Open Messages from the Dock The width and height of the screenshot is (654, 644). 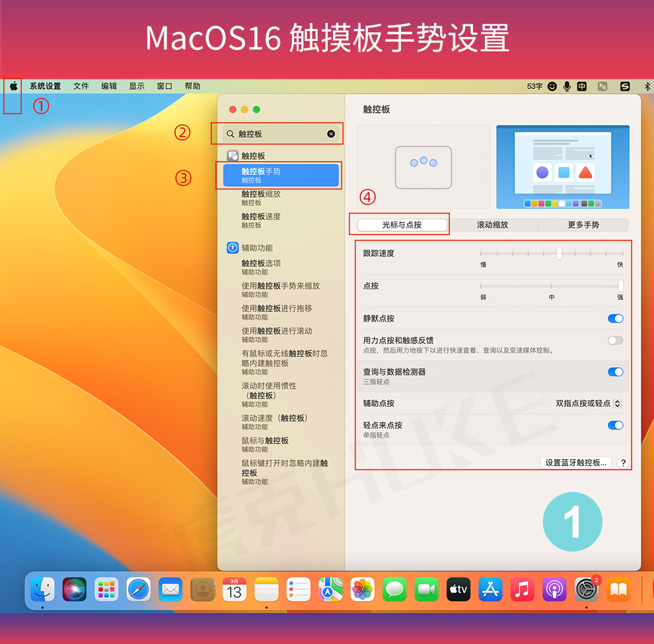coord(394,589)
